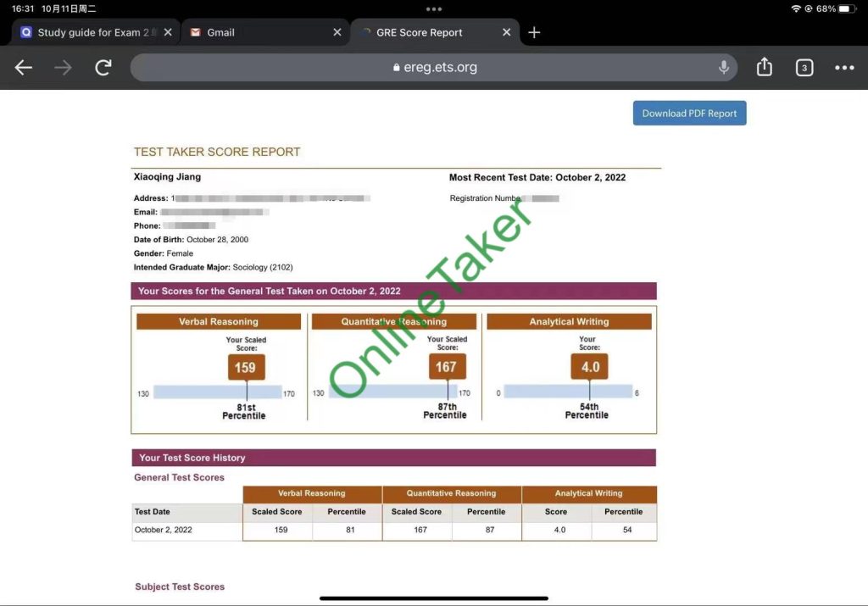
Task: Go back with the browser back arrow
Action: (x=23, y=68)
